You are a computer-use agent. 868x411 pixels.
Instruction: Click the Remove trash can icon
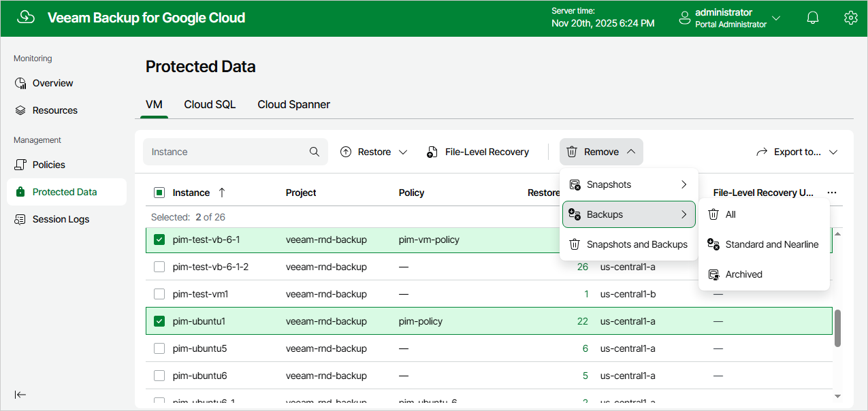(x=572, y=152)
